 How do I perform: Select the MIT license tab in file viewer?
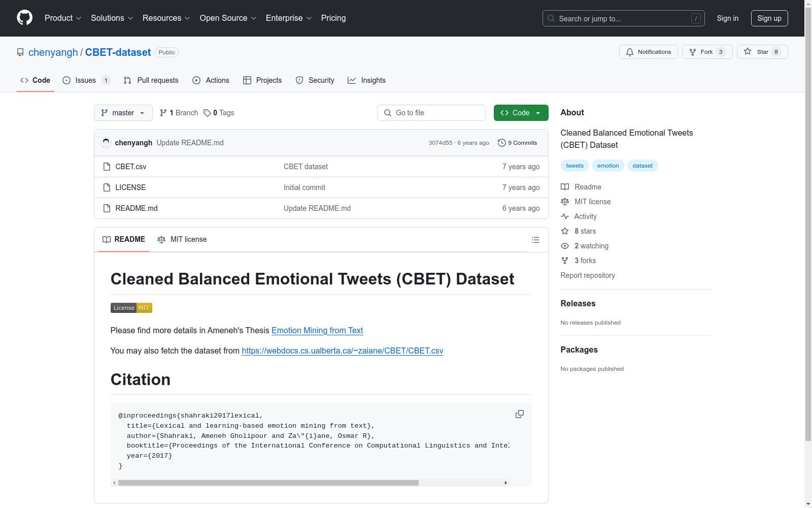[182, 239]
